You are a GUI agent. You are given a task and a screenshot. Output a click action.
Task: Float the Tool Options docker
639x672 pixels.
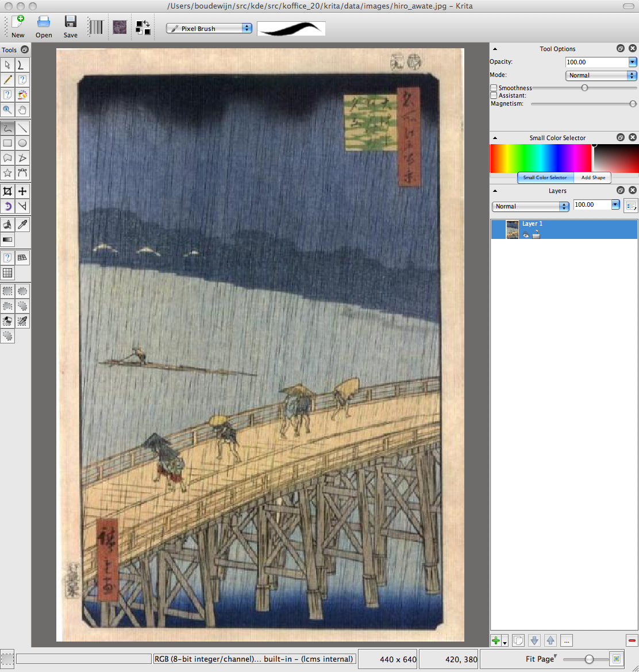pos(621,48)
